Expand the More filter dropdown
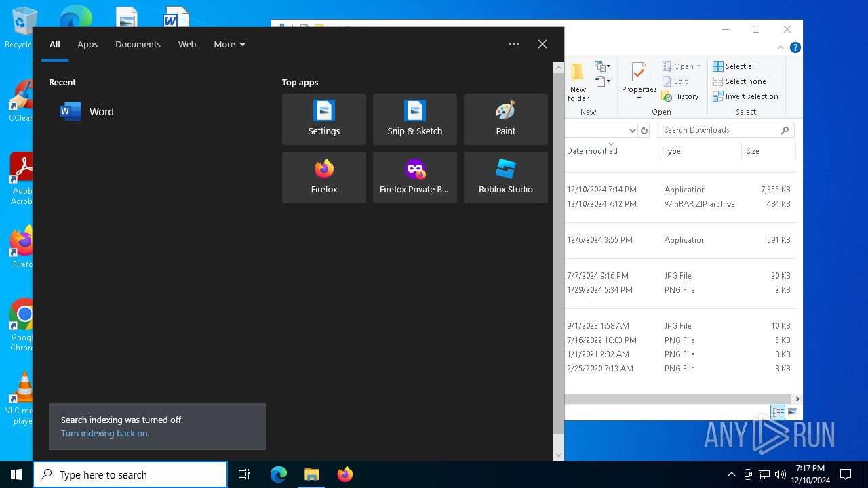Screen dimensions: 868x488 pos(230,44)
